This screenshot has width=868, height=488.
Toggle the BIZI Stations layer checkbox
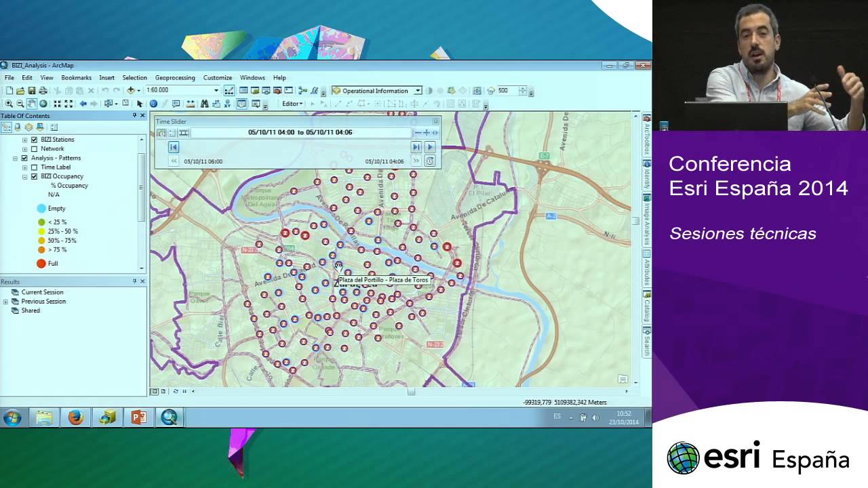click(34, 140)
